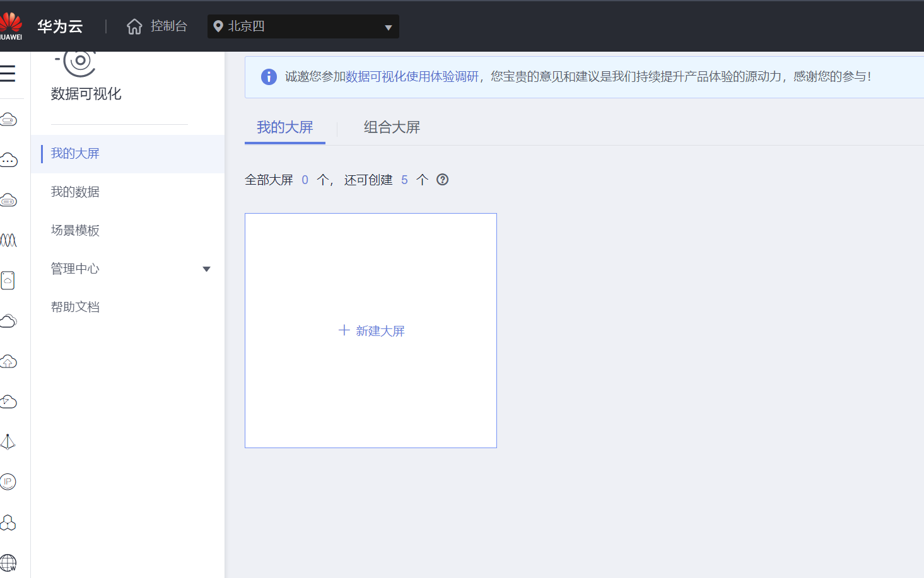
Task: Open the cloud with checkmark sidebar icon
Action: click(x=8, y=402)
